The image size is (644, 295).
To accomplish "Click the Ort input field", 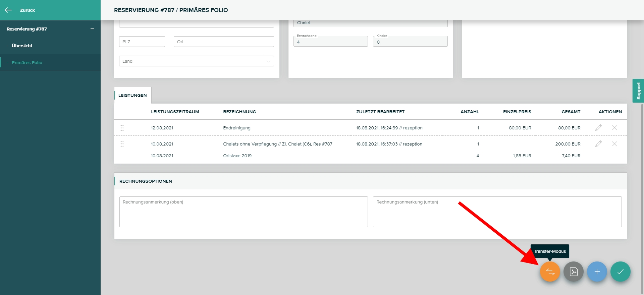I will 224,42.
